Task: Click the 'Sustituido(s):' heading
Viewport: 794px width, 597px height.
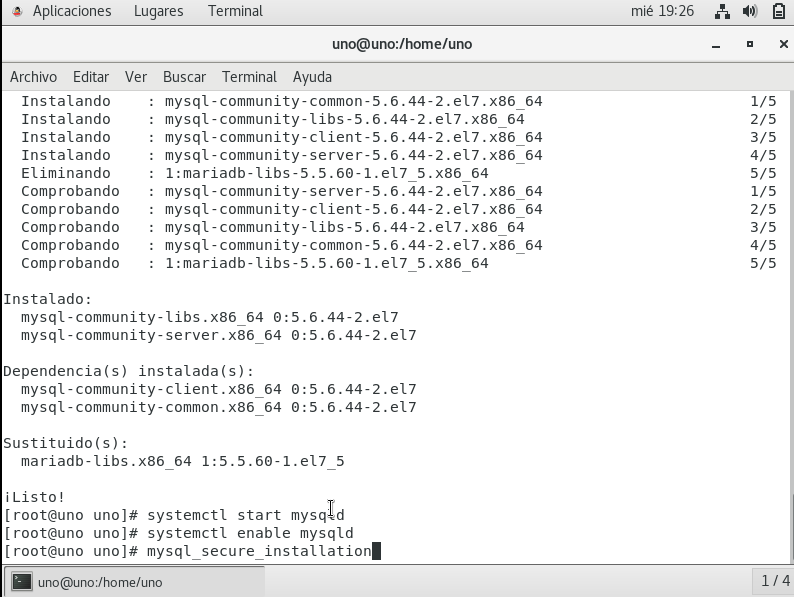Action: (x=66, y=443)
